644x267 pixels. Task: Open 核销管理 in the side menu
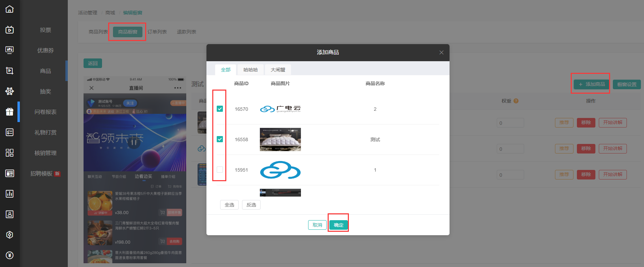coord(46,153)
